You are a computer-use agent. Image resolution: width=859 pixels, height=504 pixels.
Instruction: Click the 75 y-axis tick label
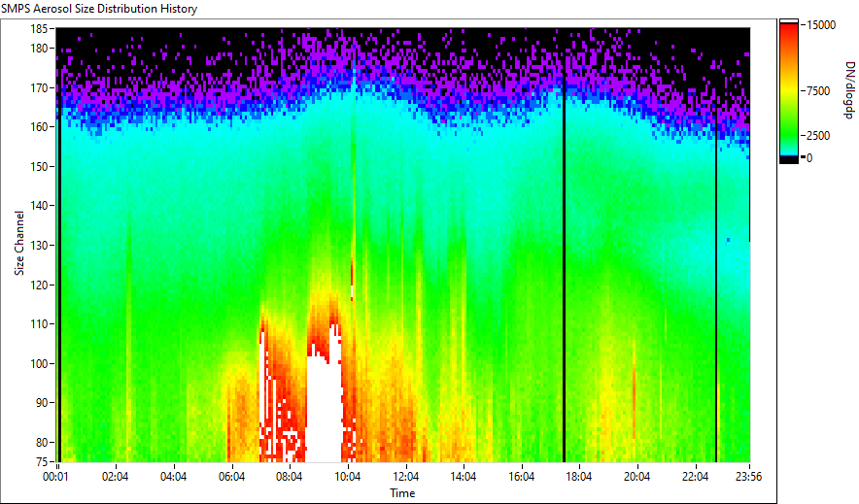pos(42,462)
